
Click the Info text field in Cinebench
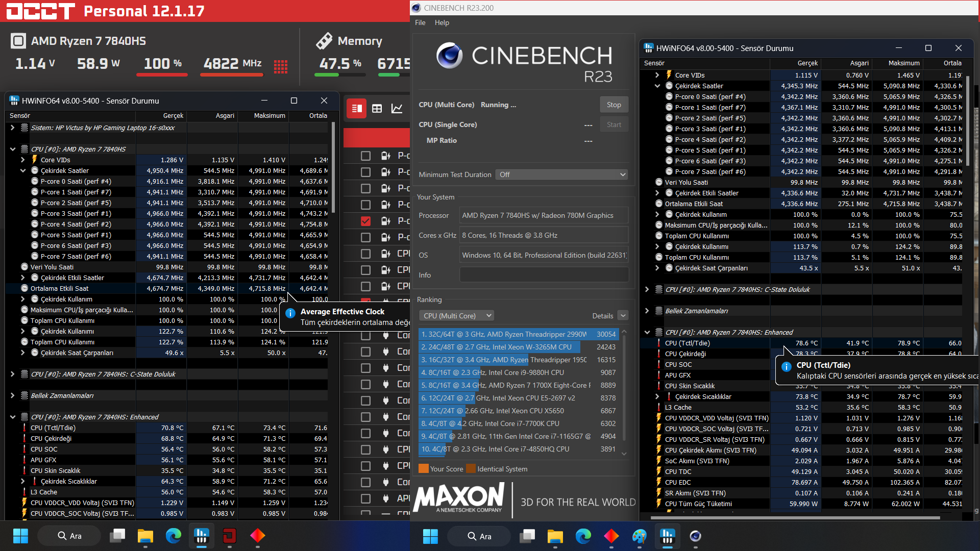coord(544,275)
